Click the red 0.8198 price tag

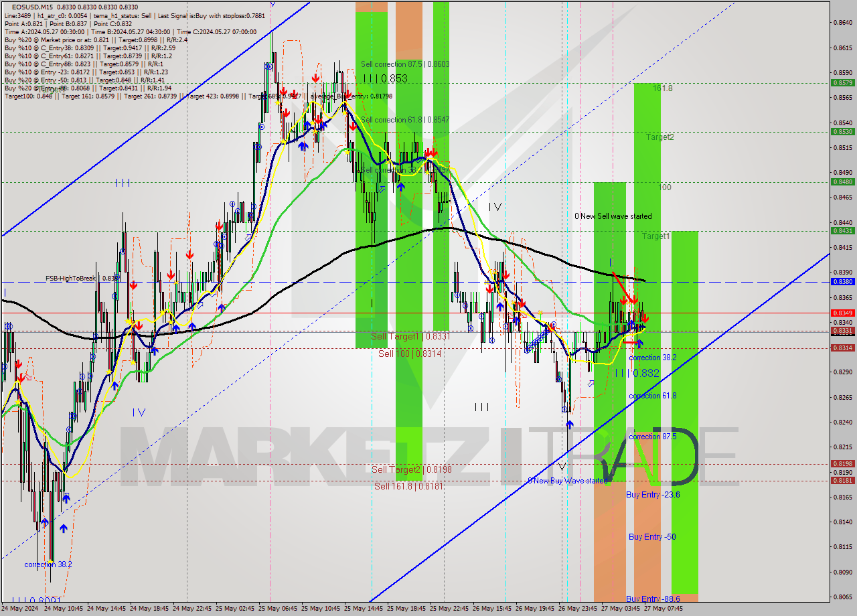coord(842,463)
